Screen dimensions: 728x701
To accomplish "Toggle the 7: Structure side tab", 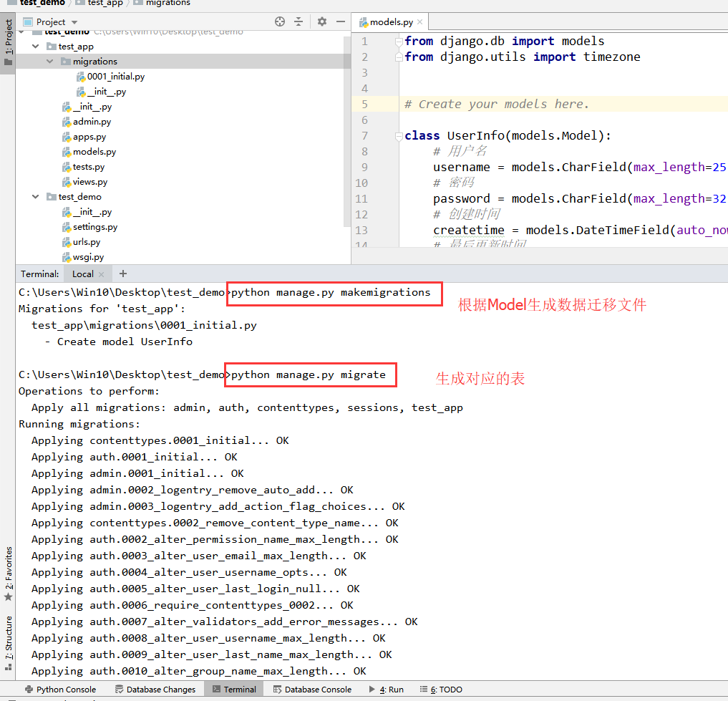I will pos(9,642).
